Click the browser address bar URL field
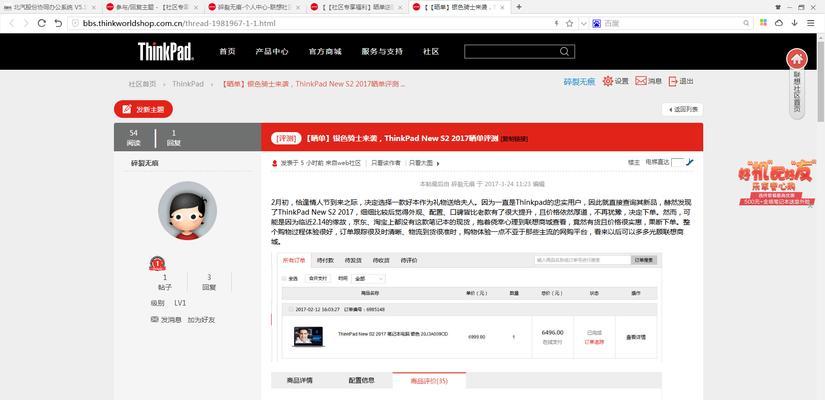Image resolution: width=825 pixels, height=400 pixels. (310, 23)
